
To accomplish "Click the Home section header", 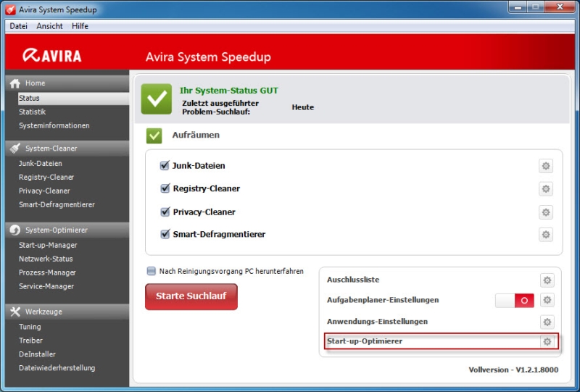I will click(x=67, y=83).
